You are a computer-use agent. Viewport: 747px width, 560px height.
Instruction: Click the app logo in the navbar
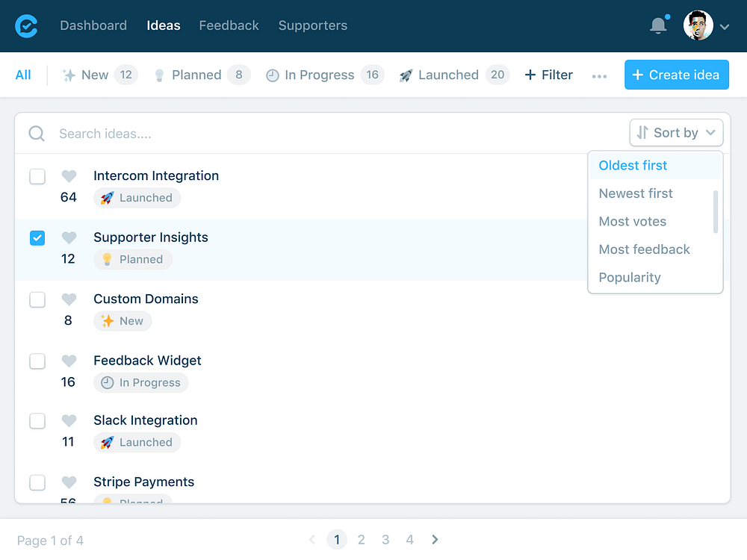pos(27,26)
